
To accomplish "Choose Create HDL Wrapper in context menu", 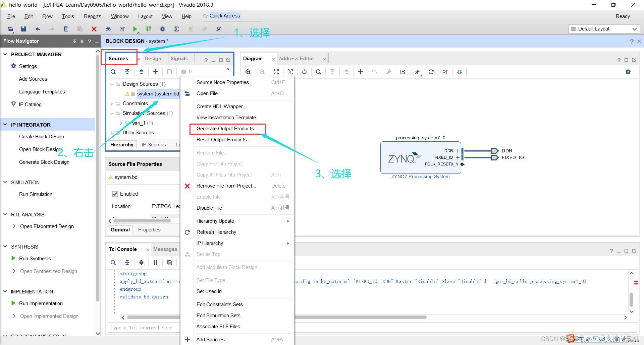I will (x=221, y=107).
